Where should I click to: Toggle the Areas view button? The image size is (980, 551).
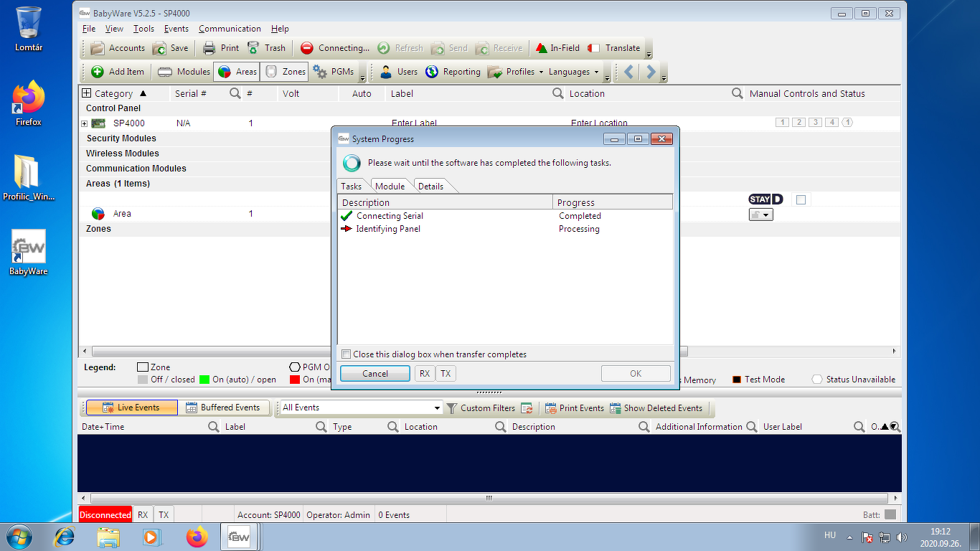point(237,72)
